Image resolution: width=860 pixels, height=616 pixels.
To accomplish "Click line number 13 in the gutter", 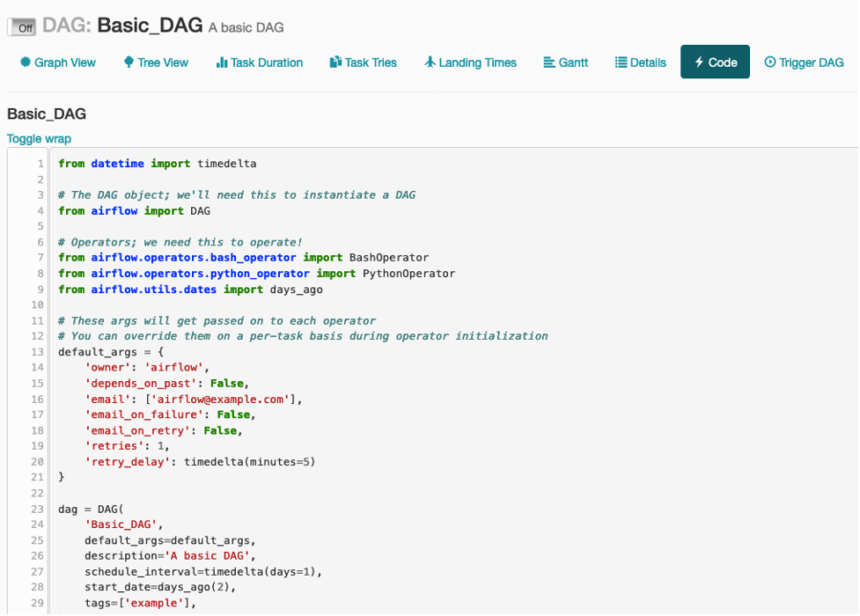I will pos(37,351).
